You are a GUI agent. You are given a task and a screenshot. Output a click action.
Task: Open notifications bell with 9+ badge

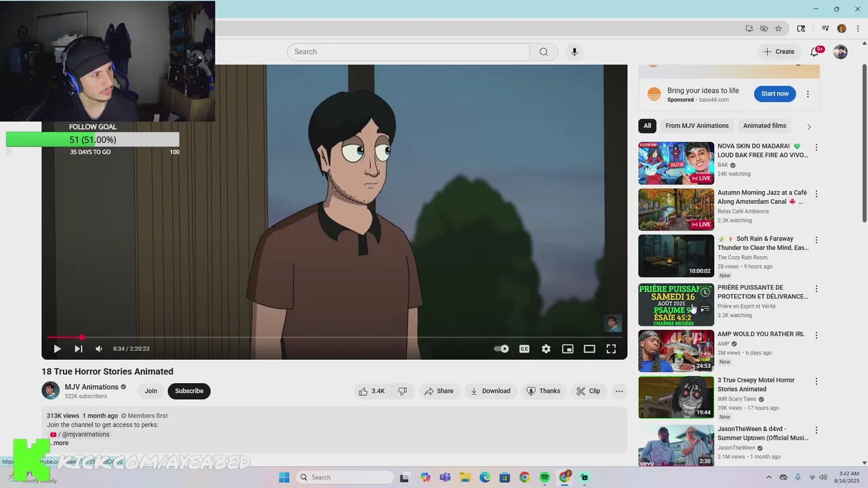816,52
